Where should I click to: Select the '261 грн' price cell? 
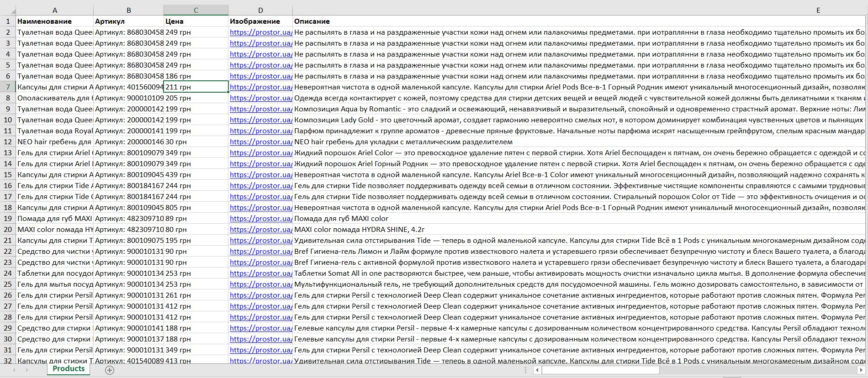coord(196,295)
